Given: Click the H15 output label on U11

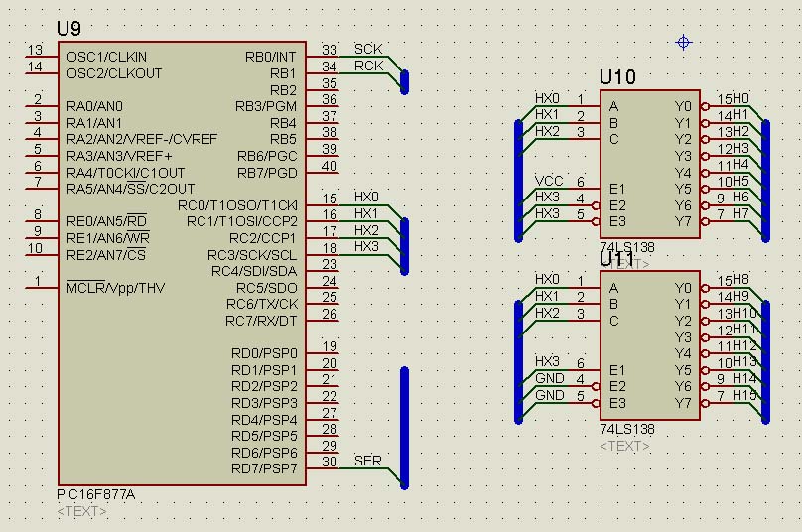Looking at the screenshot, I should (x=744, y=395).
